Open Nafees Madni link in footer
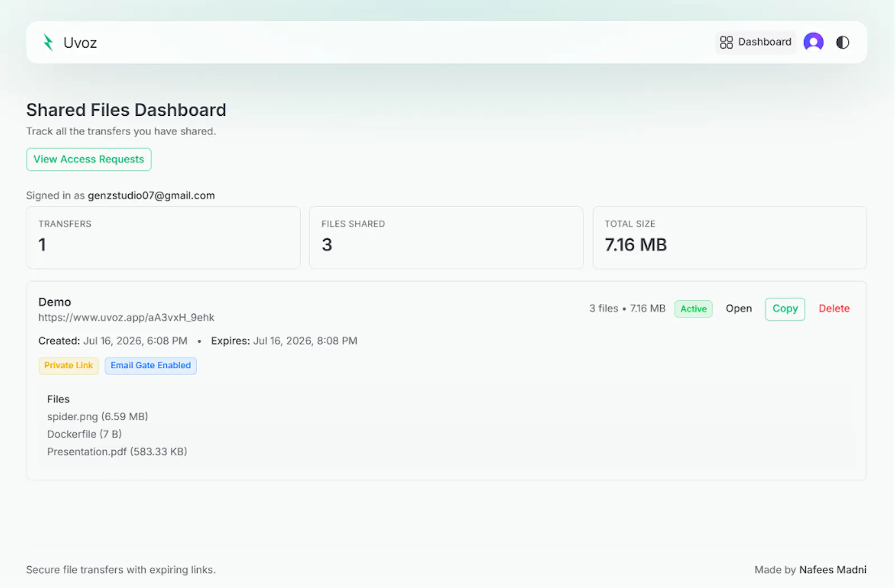Viewport: 896px width, 588px height. pyautogui.click(x=832, y=570)
